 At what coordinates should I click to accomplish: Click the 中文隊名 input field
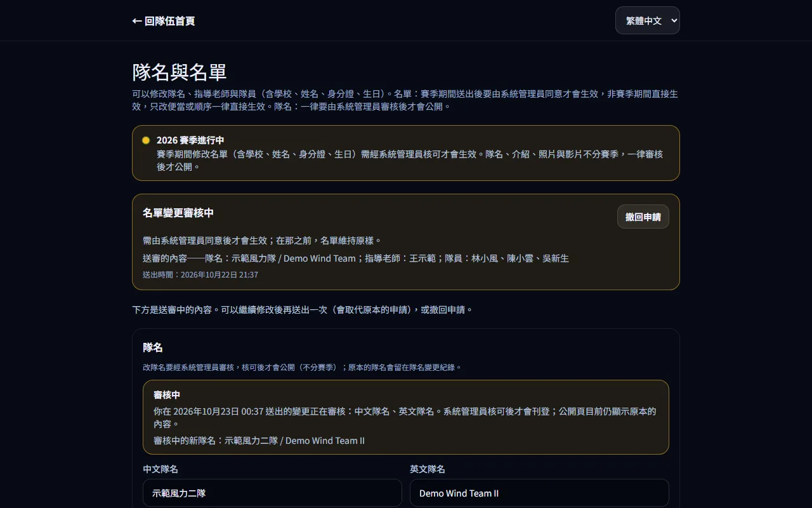(272, 493)
